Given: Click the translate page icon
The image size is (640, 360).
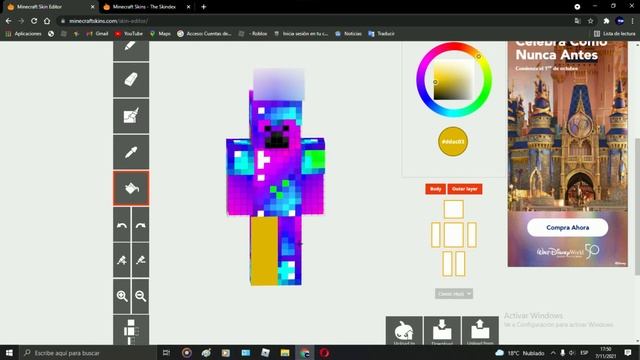Looking at the screenshot, I should point(577,21).
